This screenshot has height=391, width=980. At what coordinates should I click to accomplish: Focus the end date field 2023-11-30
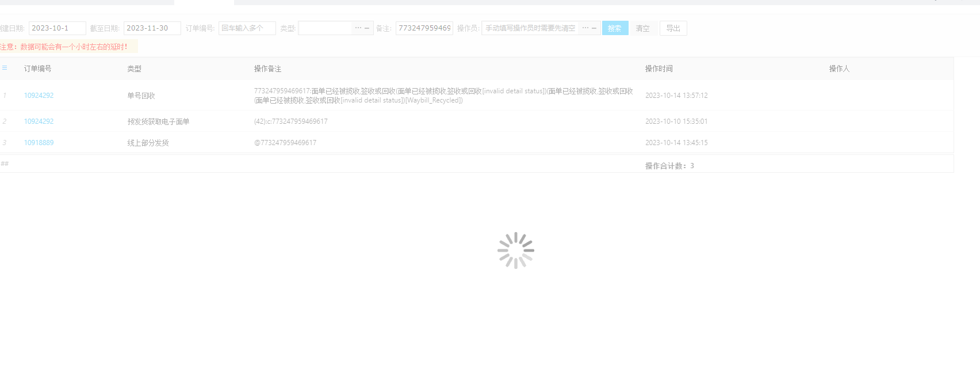(x=152, y=28)
